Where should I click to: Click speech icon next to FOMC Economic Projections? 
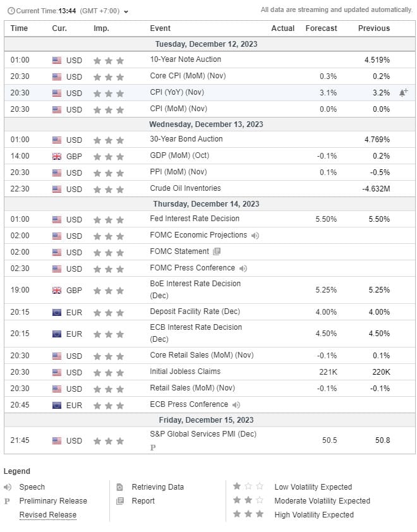pyautogui.click(x=255, y=236)
